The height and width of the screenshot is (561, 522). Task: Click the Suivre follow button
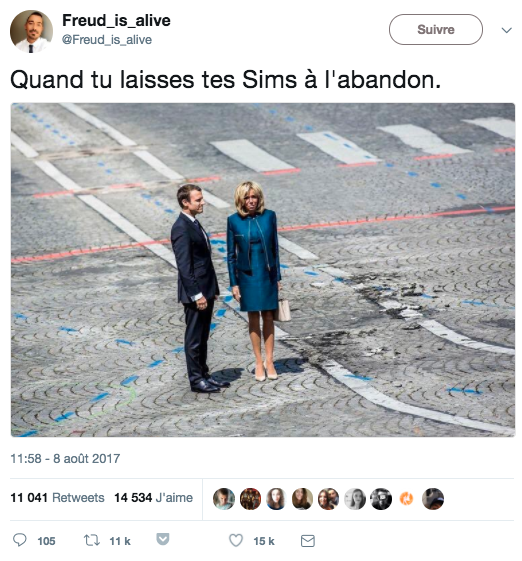pos(436,29)
